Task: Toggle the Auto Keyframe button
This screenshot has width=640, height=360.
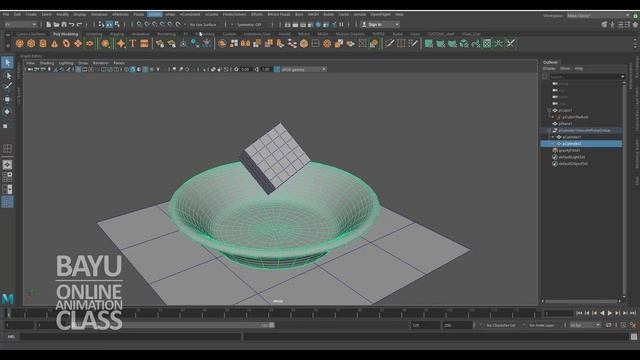Action: [x=623, y=325]
